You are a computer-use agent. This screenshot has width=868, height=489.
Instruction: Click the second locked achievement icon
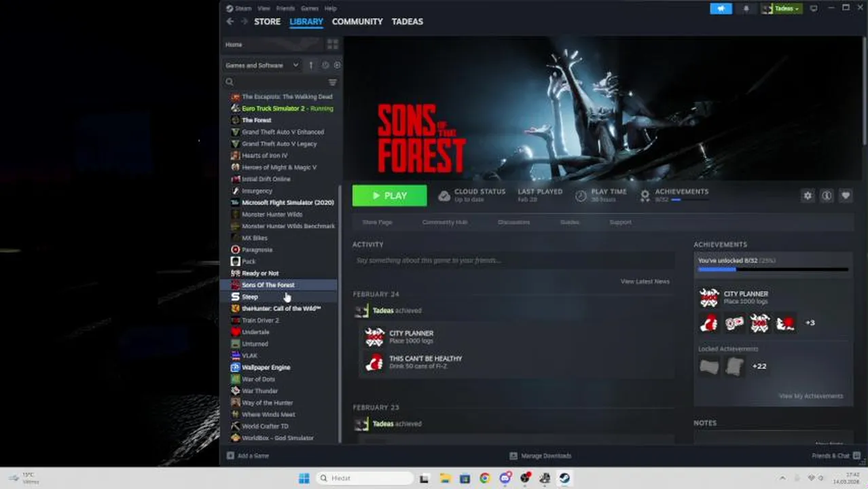point(735,366)
